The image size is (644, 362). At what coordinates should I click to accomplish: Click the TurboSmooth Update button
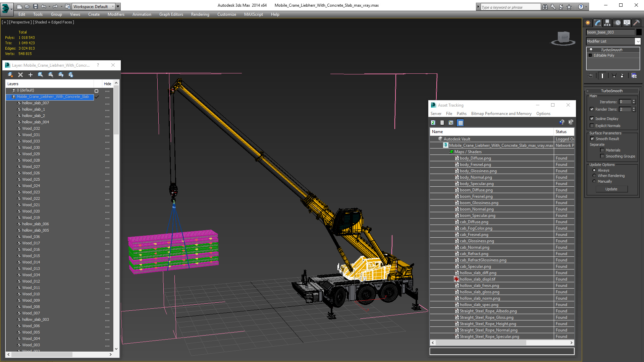coord(611,189)
